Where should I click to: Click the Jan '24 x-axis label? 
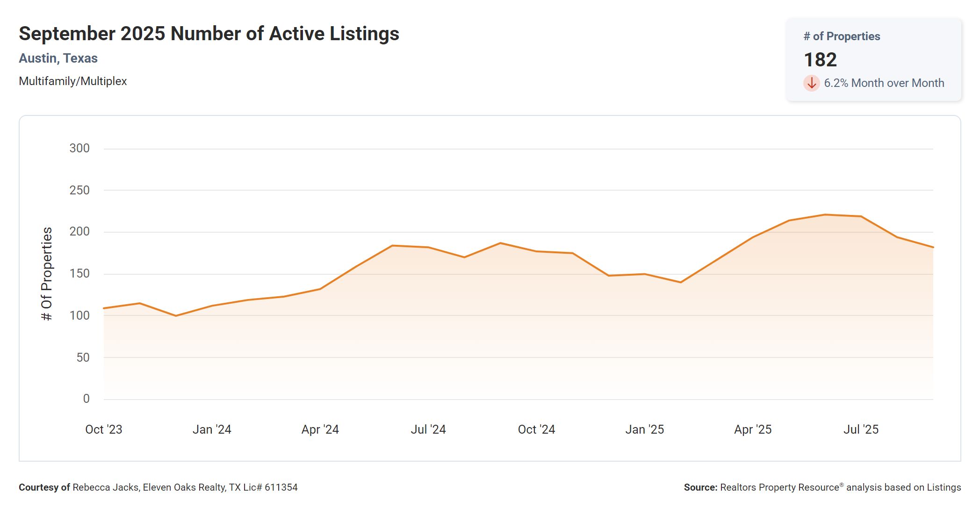tap(212, 429)
